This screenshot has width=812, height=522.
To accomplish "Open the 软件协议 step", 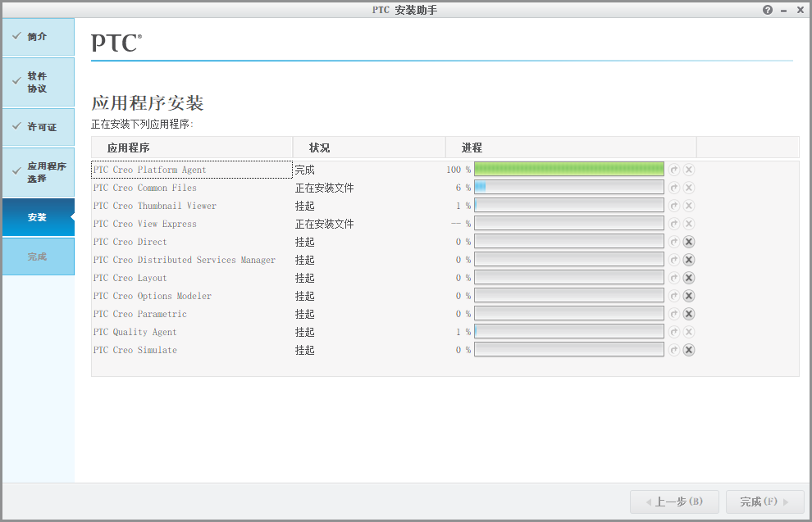I will [x=39, y=82].
